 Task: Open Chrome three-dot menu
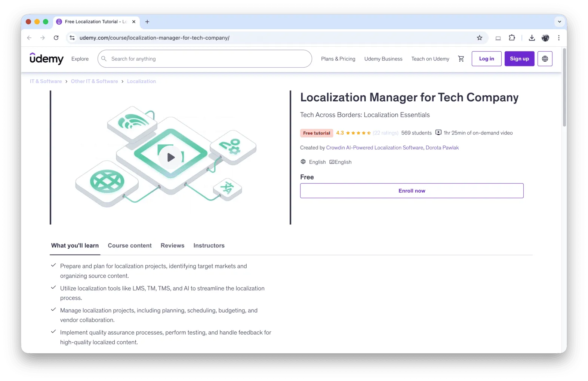point(559,38)
